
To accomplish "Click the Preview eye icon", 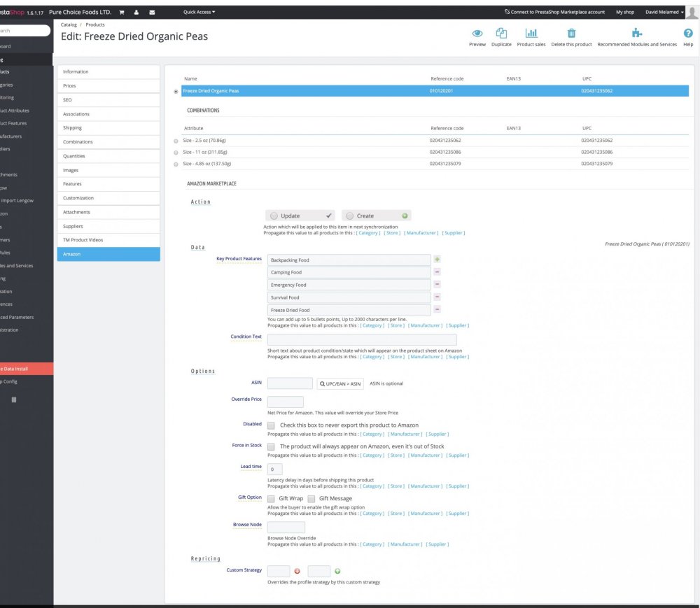I will tap(477, 33).
